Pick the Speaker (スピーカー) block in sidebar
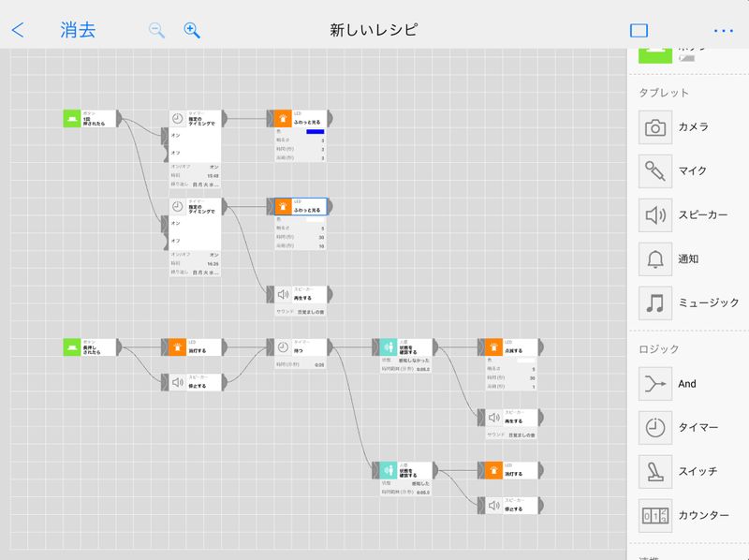 (655, 215)
